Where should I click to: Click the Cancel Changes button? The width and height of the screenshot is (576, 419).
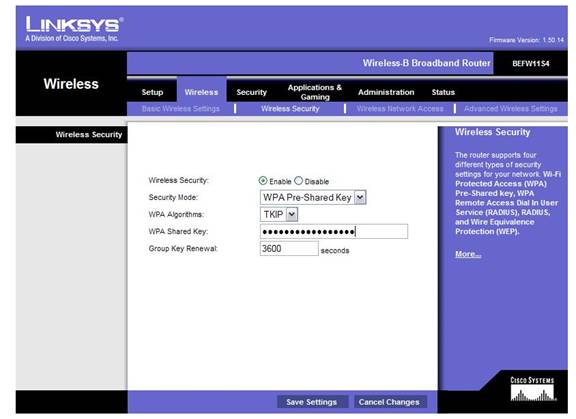pos(389,402)
